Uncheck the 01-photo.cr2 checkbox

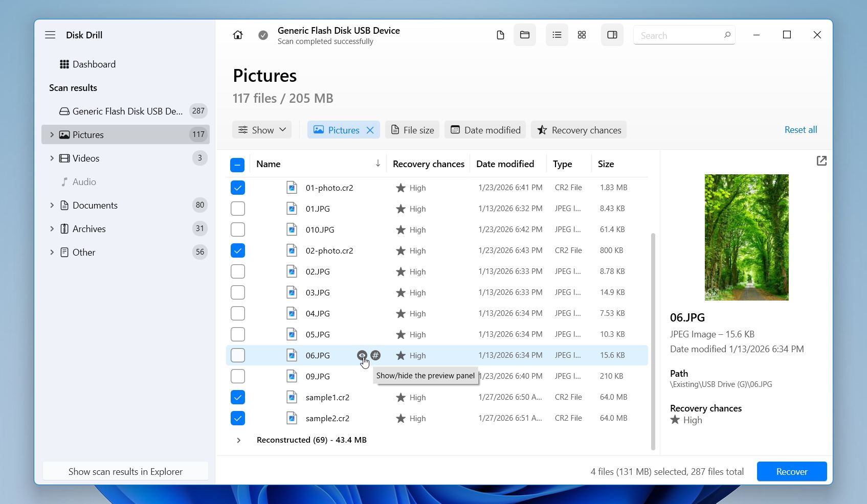pos(238,188)
